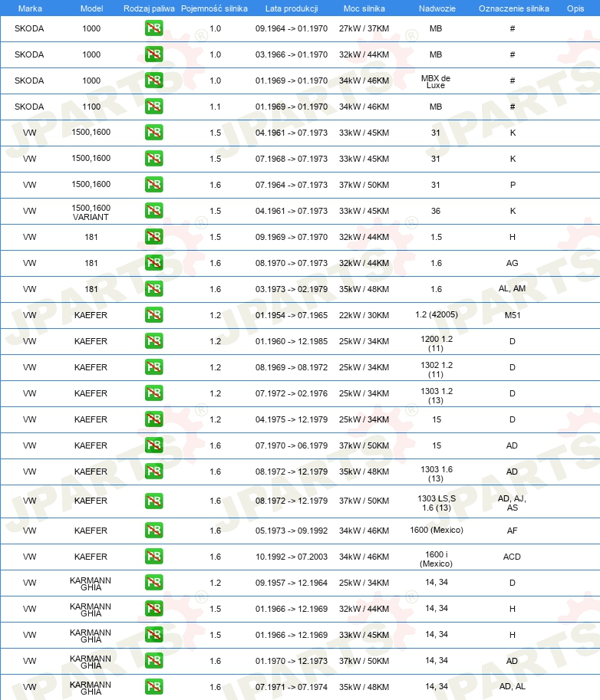The height and width of the screenshot is (700, 600).
Task: Click the Rodzaj paliwa column header
Action: (149, 8)
